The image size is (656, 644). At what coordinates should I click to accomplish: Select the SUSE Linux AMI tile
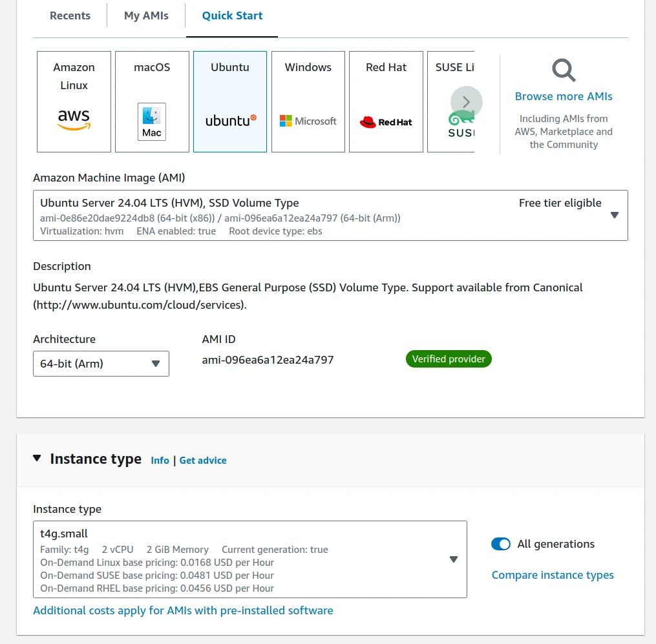point(451,101)
